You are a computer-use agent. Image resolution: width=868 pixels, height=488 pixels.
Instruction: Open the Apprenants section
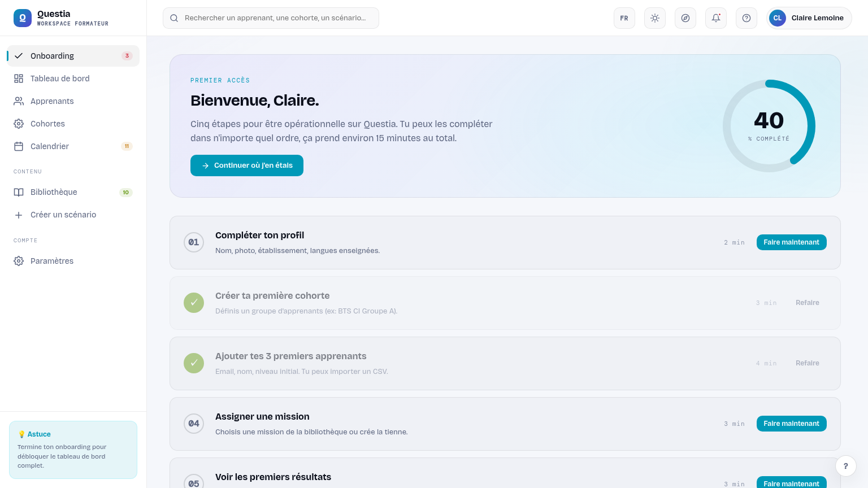(x=73, y=101)
